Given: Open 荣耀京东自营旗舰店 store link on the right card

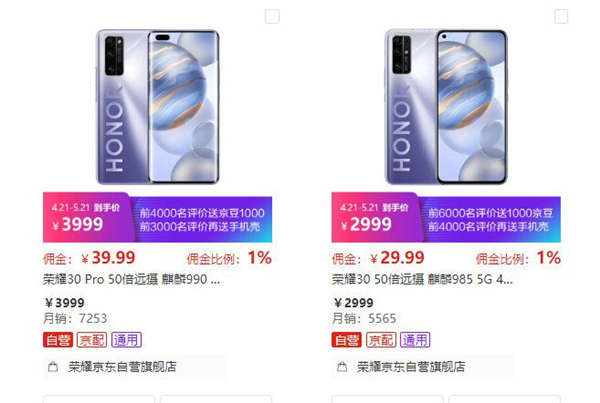Looking at the screenshot, I should point(411,367).
